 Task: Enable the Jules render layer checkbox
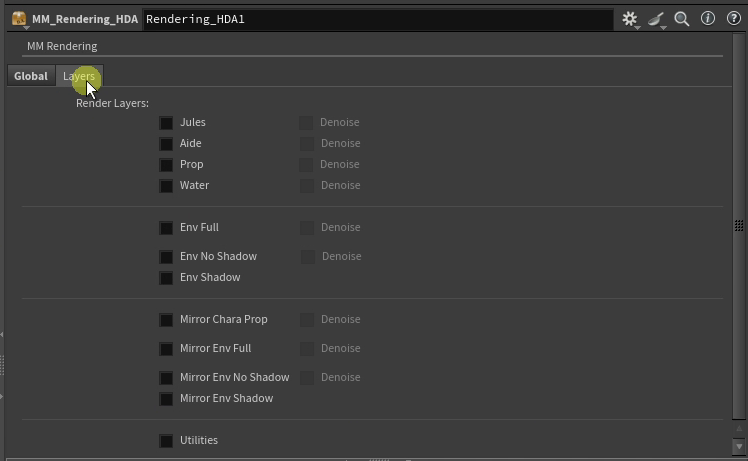(166, 123)
